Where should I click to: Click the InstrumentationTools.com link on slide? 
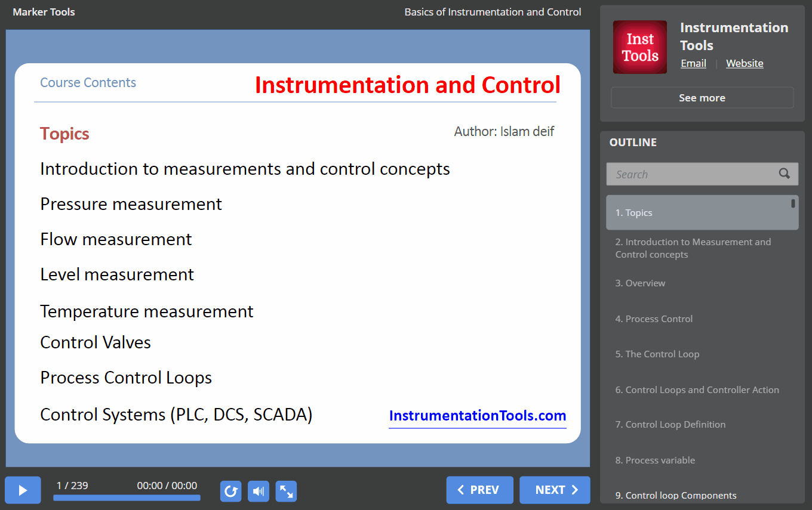[478, 416]
